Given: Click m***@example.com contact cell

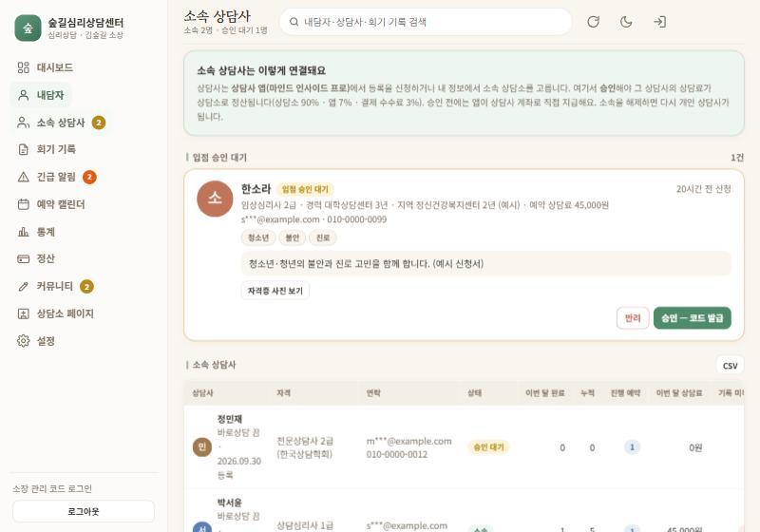Looking at the screenshot, I should point(408,441).
